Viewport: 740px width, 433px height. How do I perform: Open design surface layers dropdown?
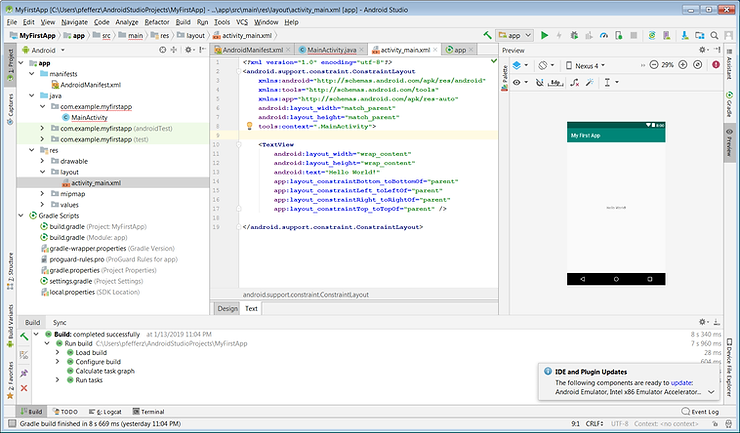pos(520,65)
